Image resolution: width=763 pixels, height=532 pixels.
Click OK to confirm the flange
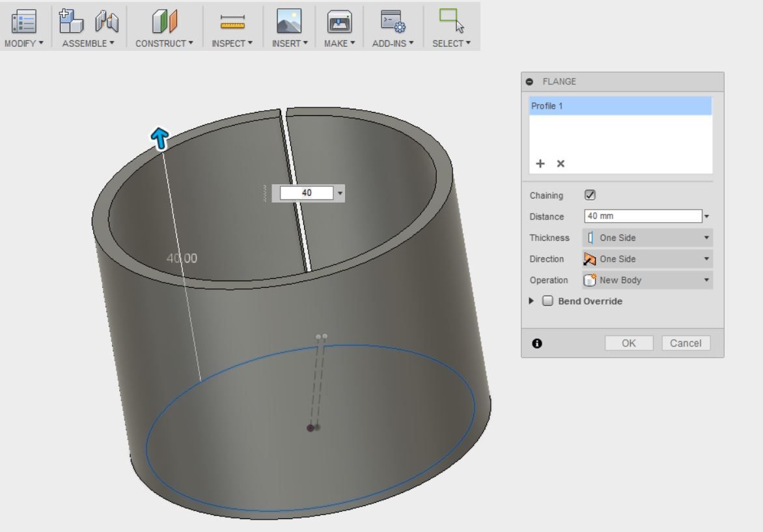(628, 343)
